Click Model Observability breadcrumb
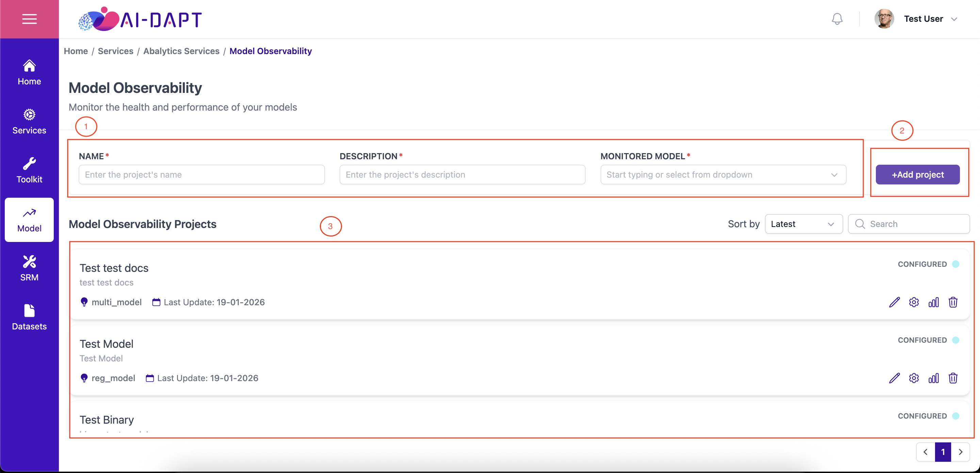 (271, 51)
